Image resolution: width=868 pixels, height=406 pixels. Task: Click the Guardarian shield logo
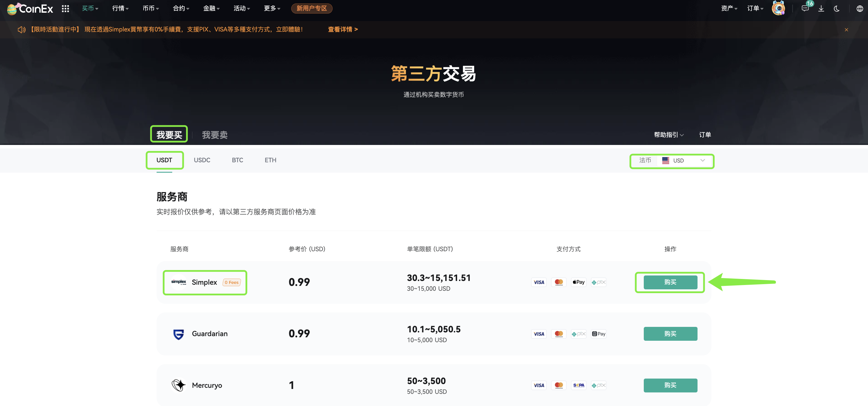click(179, 334)
